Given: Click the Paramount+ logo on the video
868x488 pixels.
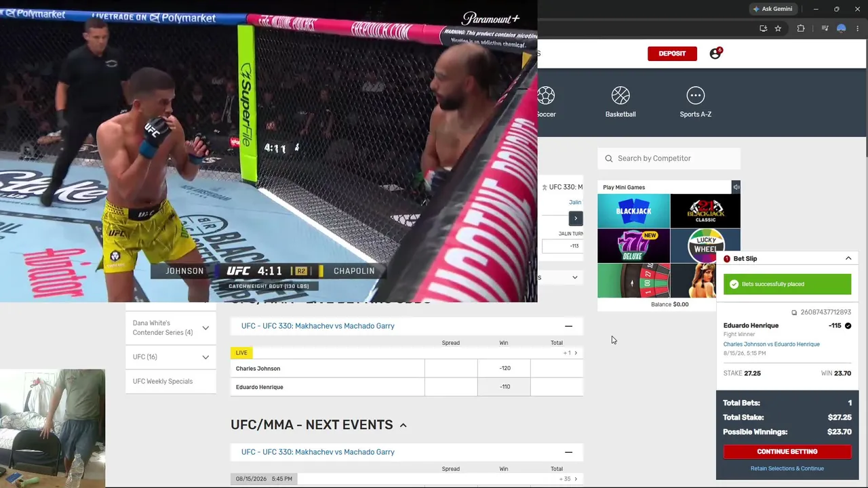Looking at the screenshot, I should tap(490, 19).
